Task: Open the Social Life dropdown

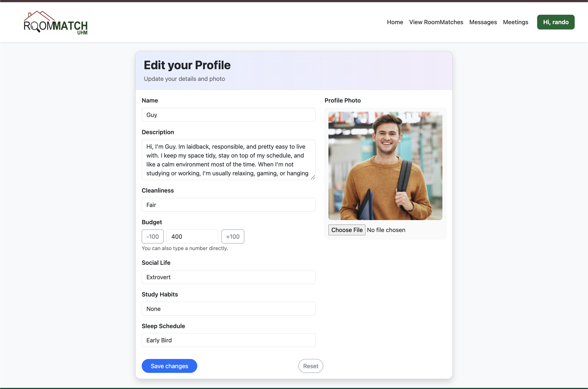Action: (228, 277)
